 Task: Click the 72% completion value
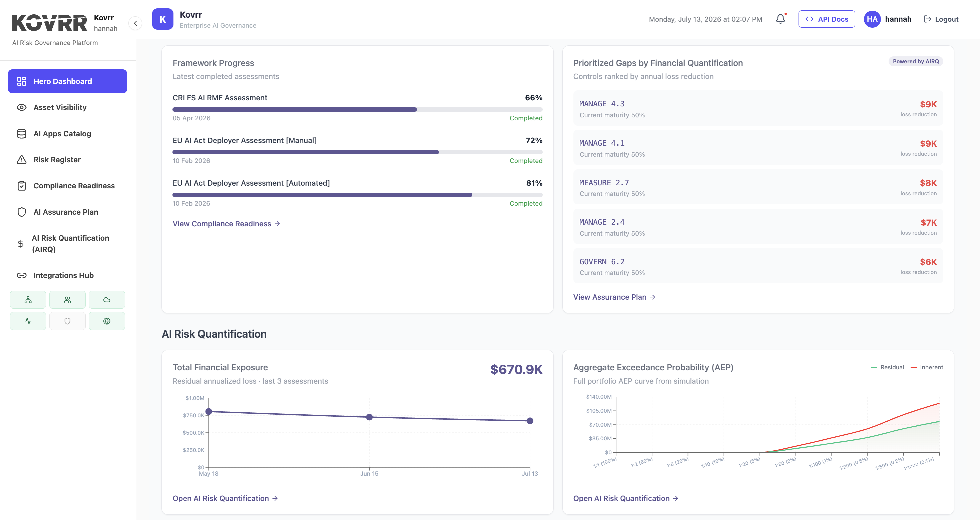[534, 140]
